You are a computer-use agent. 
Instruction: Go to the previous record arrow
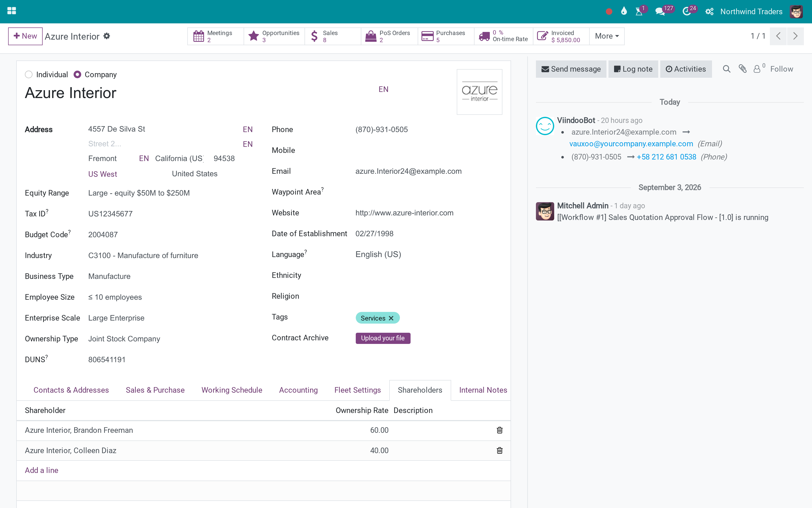point(779,36)
